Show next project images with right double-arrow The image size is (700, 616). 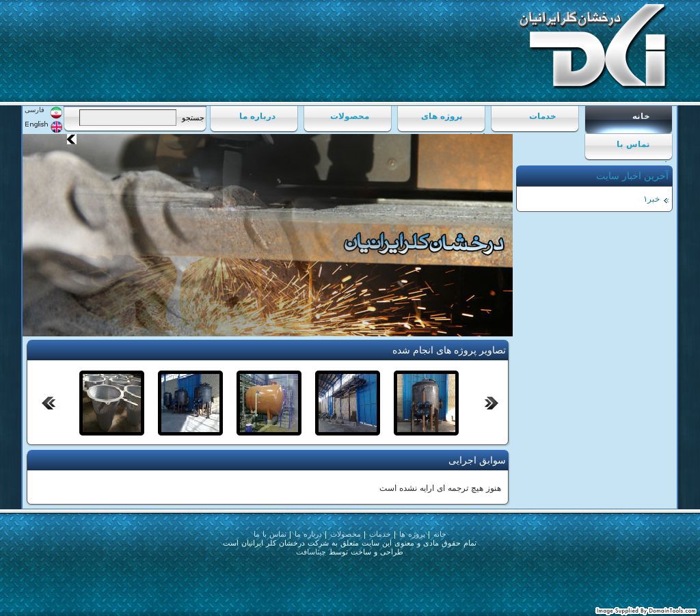(491, 403)
